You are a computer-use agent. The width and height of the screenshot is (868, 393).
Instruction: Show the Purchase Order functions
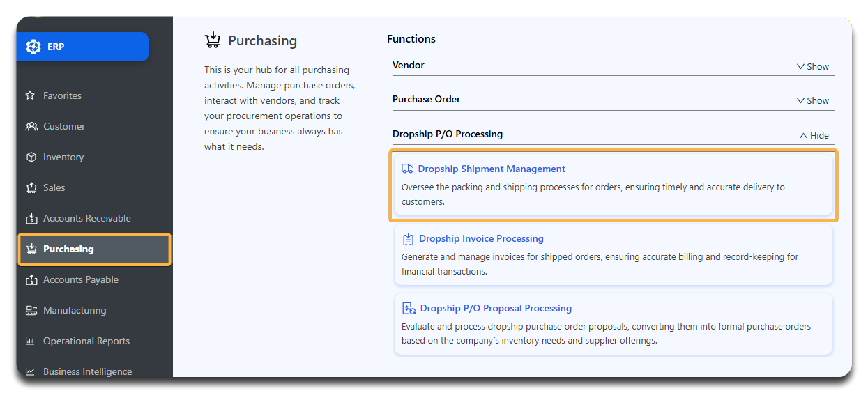click(812, 100)
